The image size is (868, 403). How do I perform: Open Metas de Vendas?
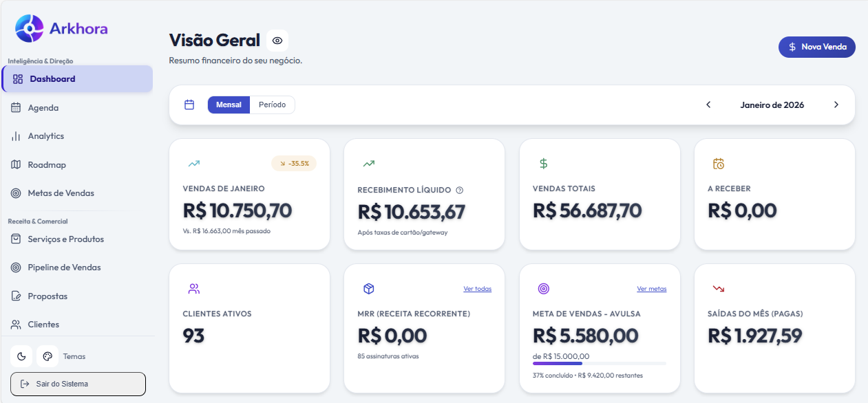point(60,193)
